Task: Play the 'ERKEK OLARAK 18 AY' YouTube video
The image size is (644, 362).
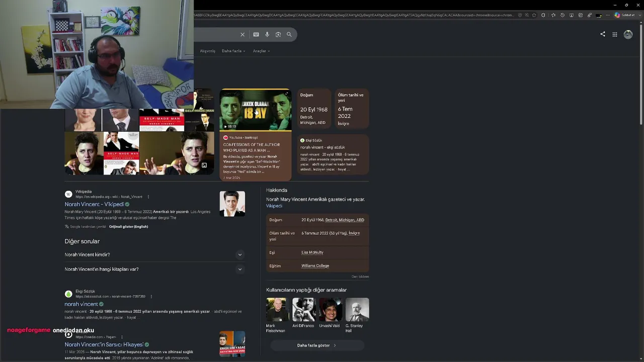Action: (255, 110)
